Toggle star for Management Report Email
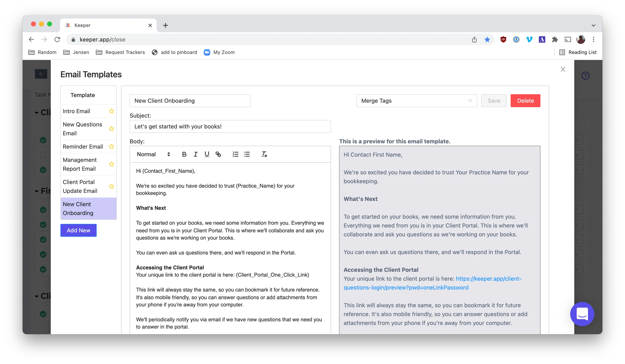 click(x=112, y=164)
